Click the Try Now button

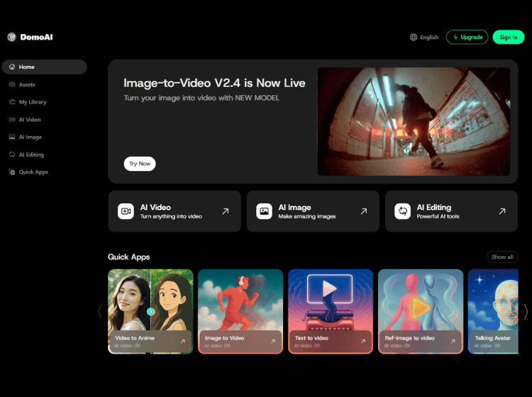point(140,164)
